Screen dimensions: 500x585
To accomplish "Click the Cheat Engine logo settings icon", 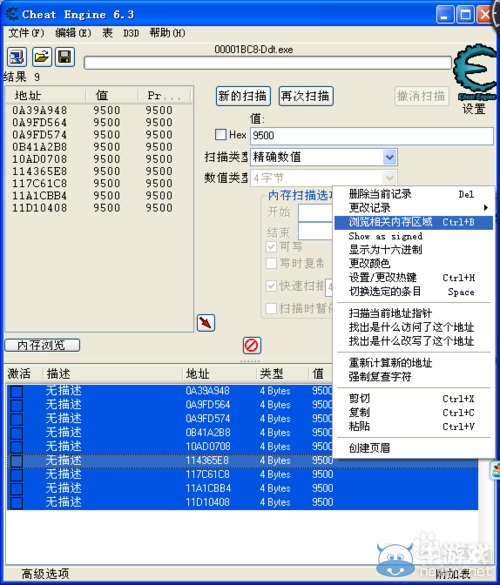I will click(x=475, y=72).
